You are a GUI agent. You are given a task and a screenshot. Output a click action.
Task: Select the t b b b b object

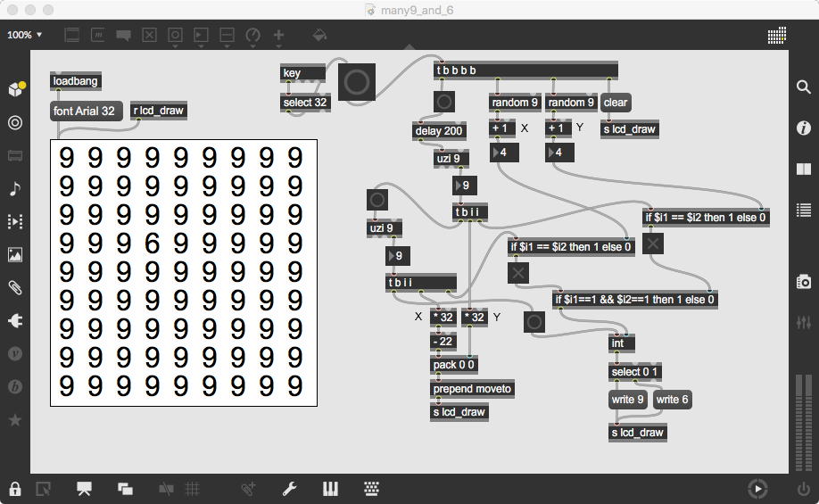[x=525, y=70]
